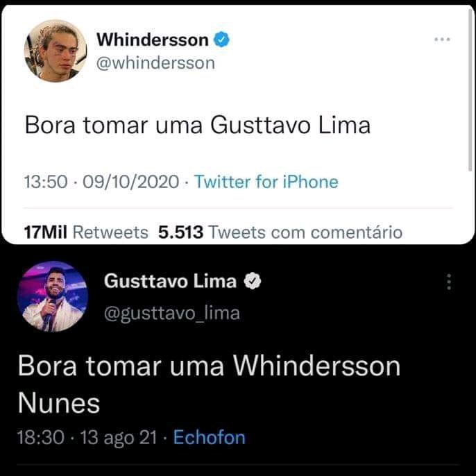Open the @whindersson handle
The width and height of the screenshot is (476, 476).
tap(155, 63)
